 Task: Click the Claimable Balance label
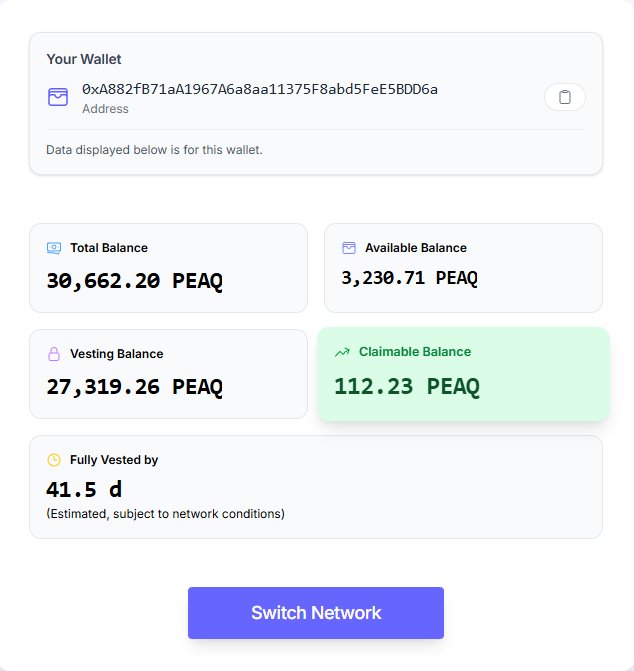tap(415, 352)
